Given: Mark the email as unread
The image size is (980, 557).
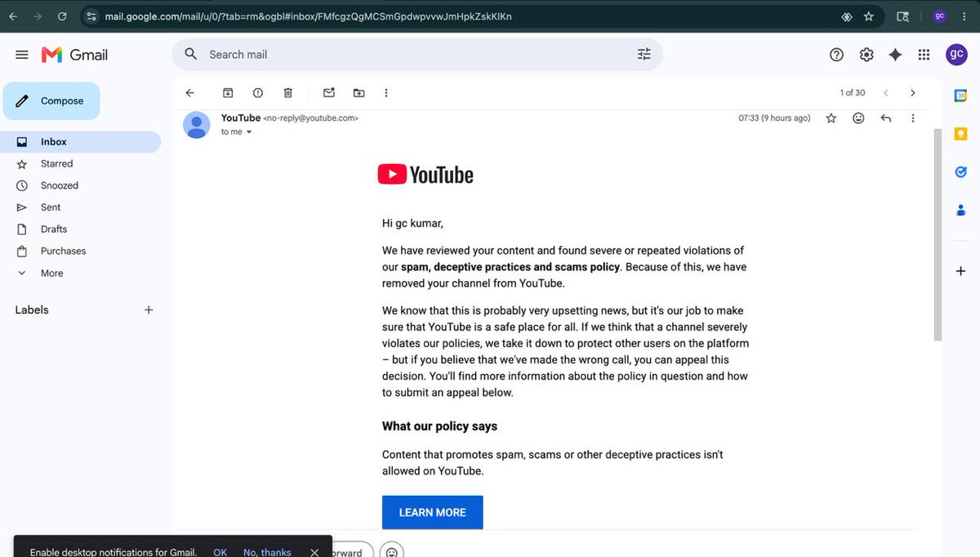Looking at the screenshot, I should point(329,93).
